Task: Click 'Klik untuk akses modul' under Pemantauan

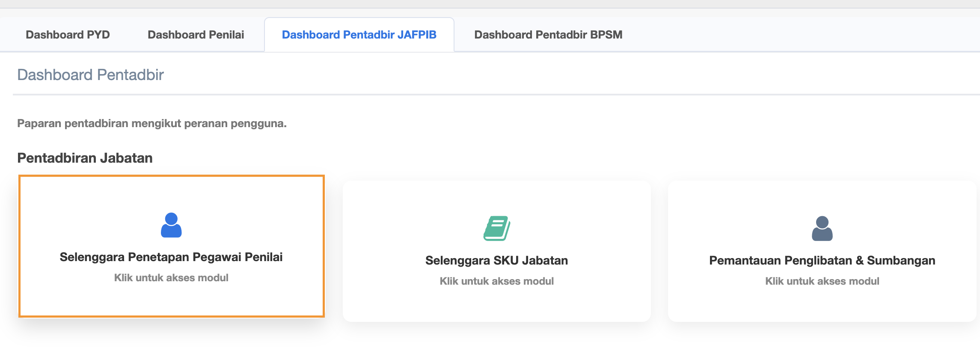Action: (822, 281)
